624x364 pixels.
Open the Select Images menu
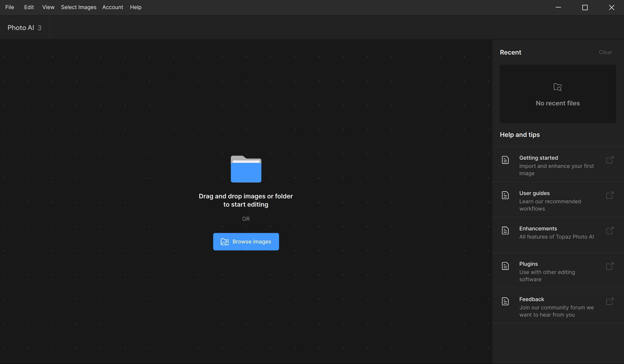[79, 7]
